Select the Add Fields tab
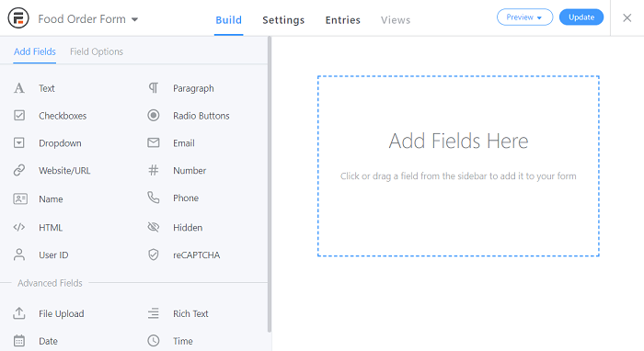Screen dimensions: 644x351 [35, 51]
